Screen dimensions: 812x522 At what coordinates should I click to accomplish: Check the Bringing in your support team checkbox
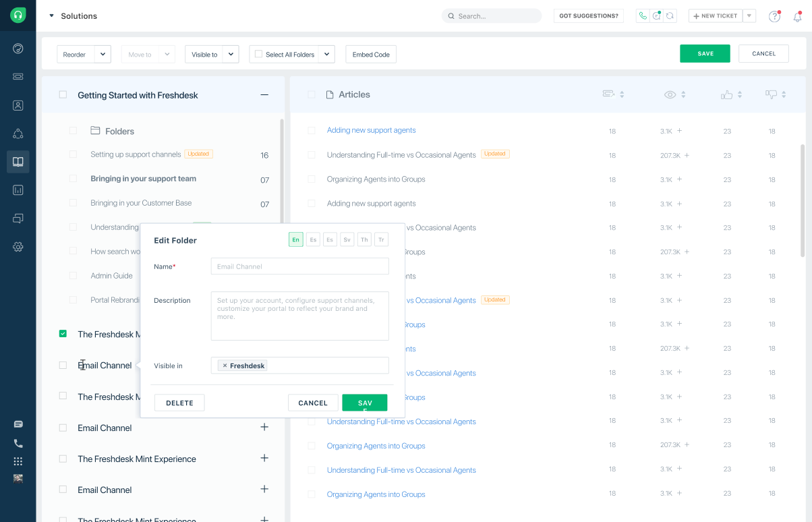pyautogui.click(x=73, y=179)
